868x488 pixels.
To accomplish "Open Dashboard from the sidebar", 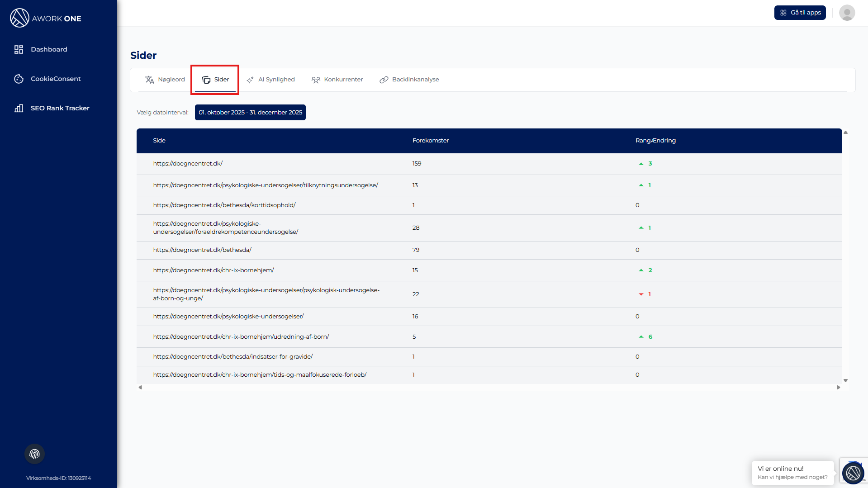I will click(x=48, y=49).
